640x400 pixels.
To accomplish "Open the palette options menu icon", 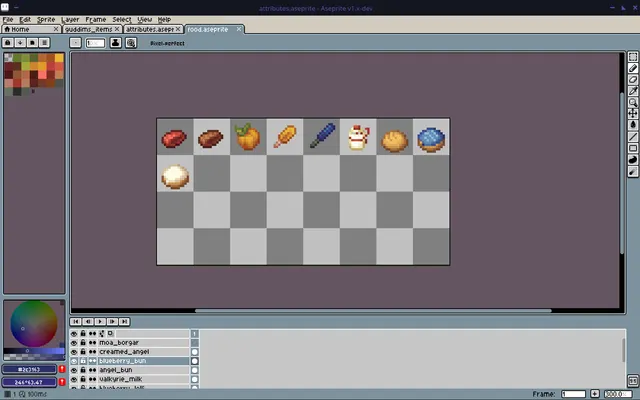I will click(x=44, y=43).
